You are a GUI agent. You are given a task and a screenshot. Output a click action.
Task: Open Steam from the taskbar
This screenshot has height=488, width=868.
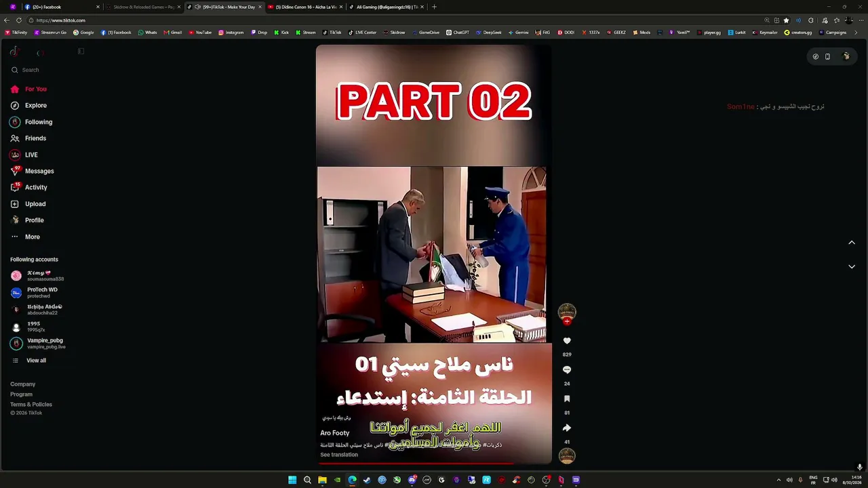point(367,480)
